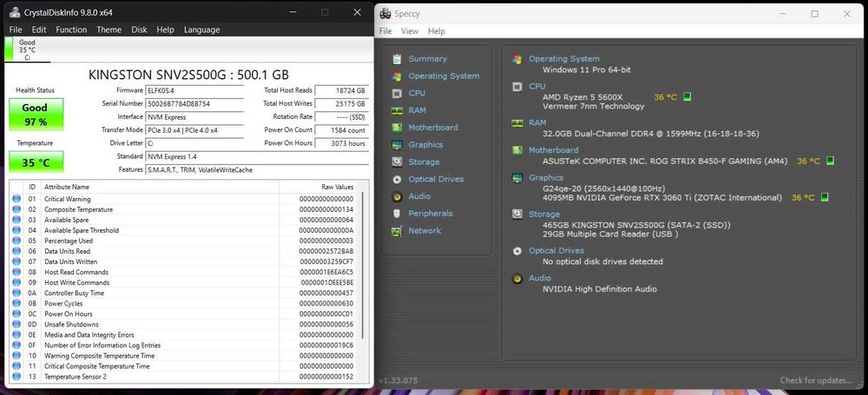Open the File menu in CrystalDiskInfo
Viewport: 868px width, 395px height.
pos(16,30)
